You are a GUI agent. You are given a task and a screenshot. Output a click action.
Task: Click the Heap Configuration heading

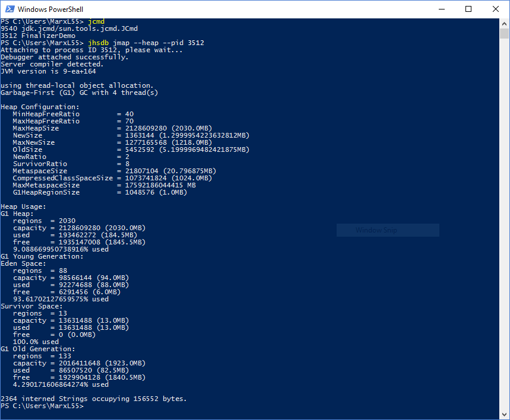click(39, 106)
